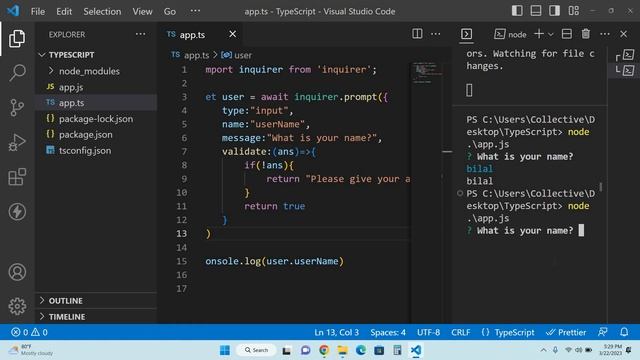Open the Edit menu
This screenshot has width=640, height=360.
tap(64, 11)
